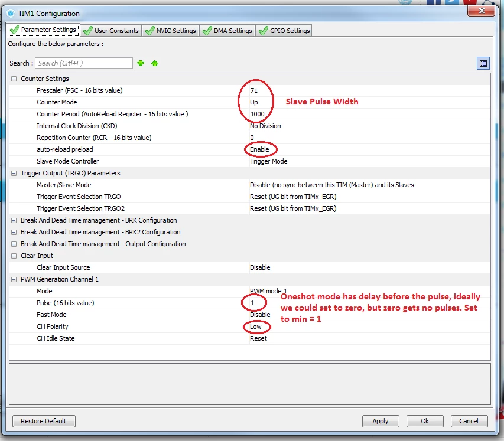This screenshot has height=441, width=504.
Task: Select the Trigger Event Selection TRGO2 label
Action: [x=80, y=209]
